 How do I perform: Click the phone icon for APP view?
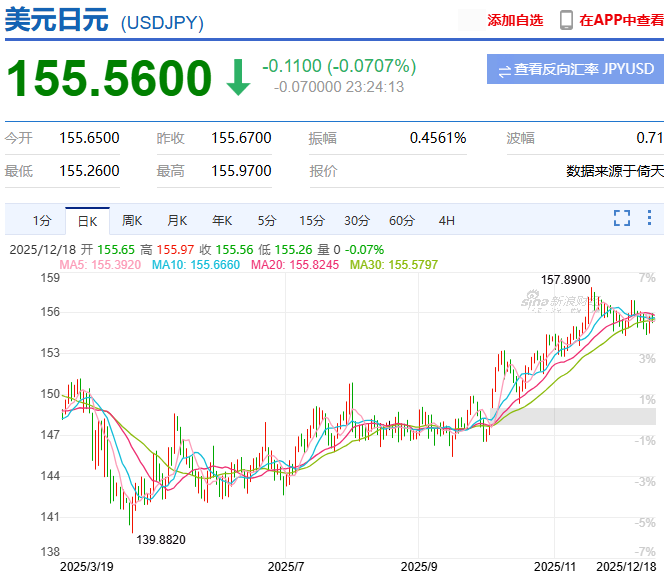[x=566, y=20]
